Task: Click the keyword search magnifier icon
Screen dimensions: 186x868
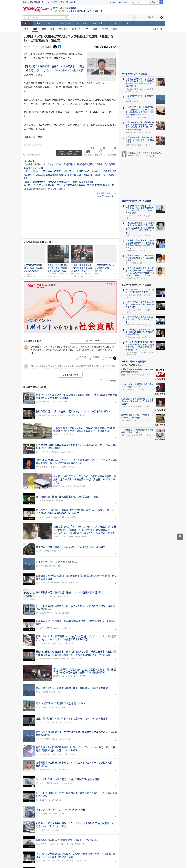Action: [x=66, y=17]
